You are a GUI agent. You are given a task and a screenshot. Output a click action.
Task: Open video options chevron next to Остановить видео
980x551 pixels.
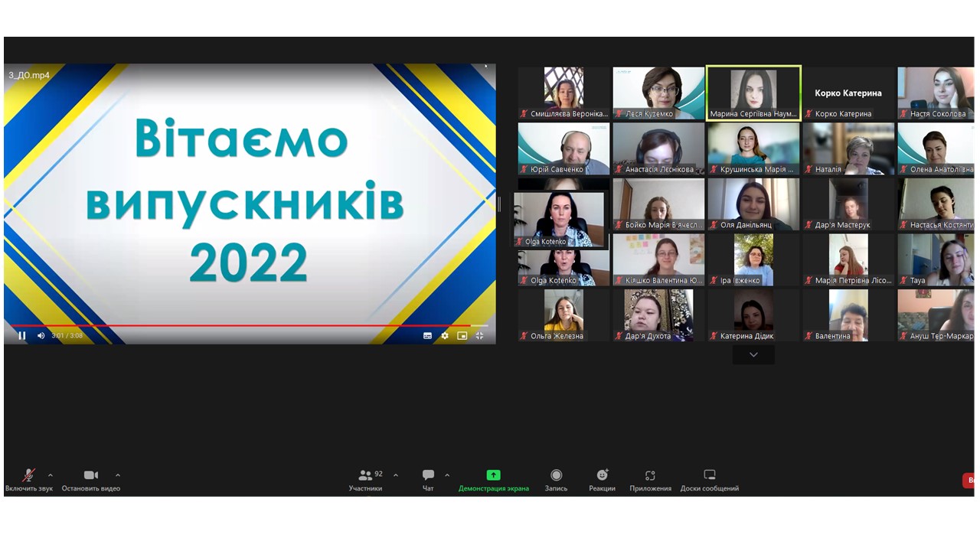[x=118, y=474]
